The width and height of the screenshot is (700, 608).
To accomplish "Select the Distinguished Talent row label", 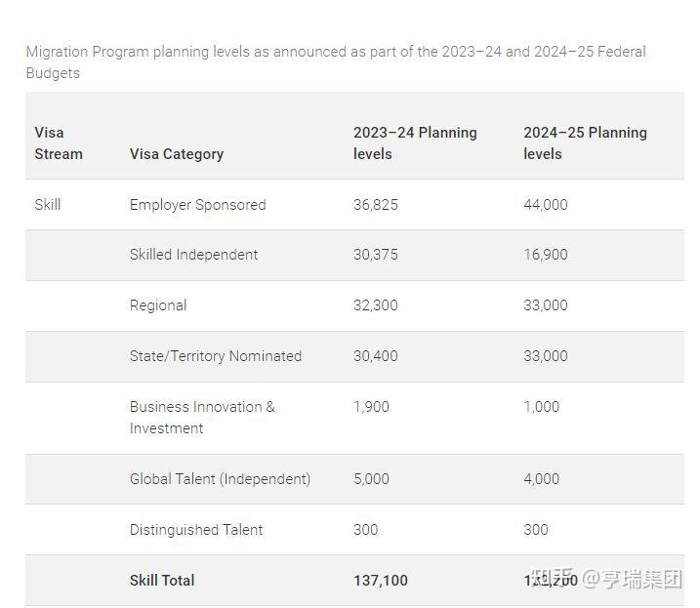I will (x=196, y=530).
